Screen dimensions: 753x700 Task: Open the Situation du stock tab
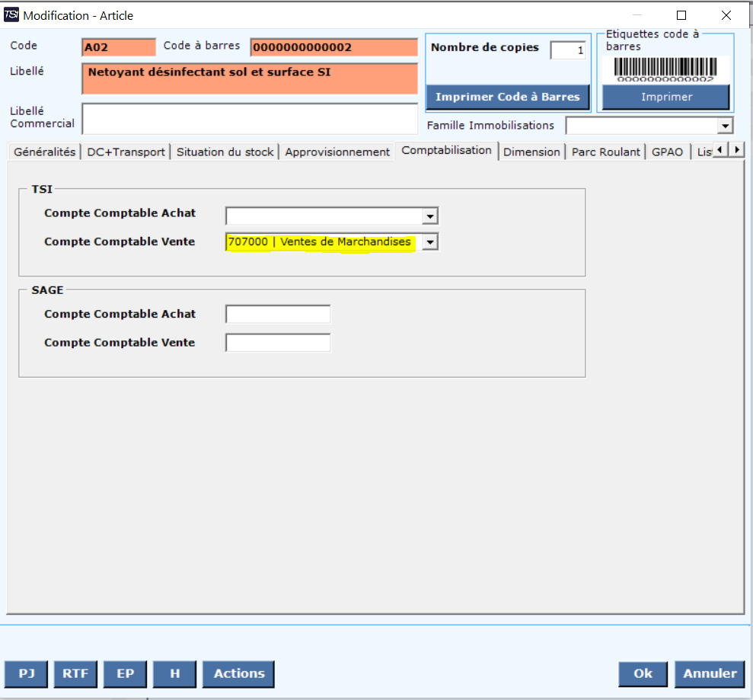(x=225, y=152)
